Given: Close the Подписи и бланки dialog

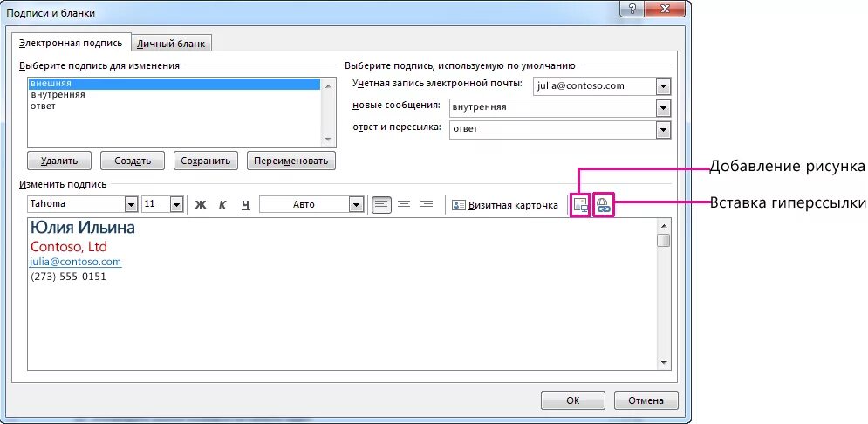Looking at the screenshot, I should point(663,10).
